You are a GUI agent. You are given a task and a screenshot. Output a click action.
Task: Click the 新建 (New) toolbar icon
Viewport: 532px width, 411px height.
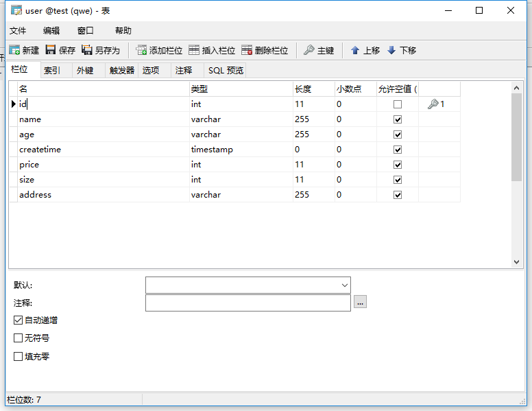click(x=14, y=50)
